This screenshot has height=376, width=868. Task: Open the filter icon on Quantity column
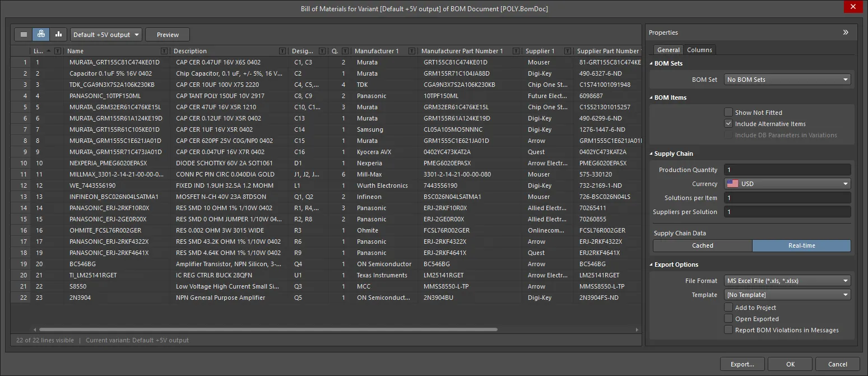pos(346,51)
